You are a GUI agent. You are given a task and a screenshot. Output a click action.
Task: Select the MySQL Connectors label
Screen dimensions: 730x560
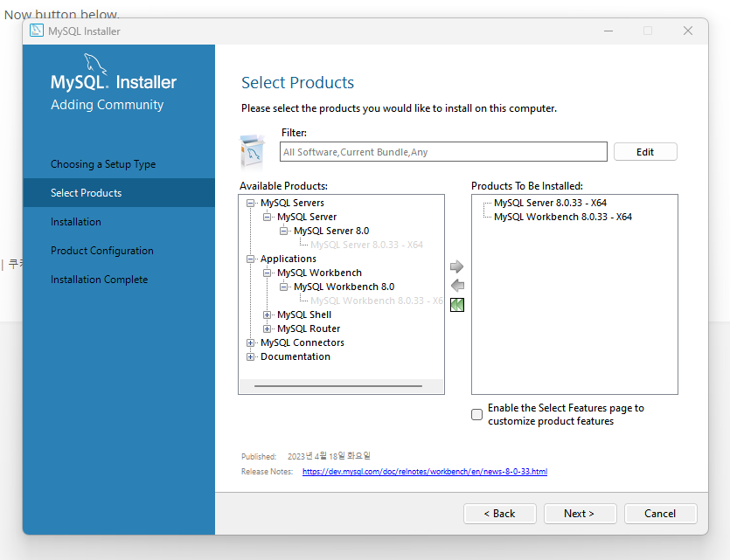[x=302, y=342]
